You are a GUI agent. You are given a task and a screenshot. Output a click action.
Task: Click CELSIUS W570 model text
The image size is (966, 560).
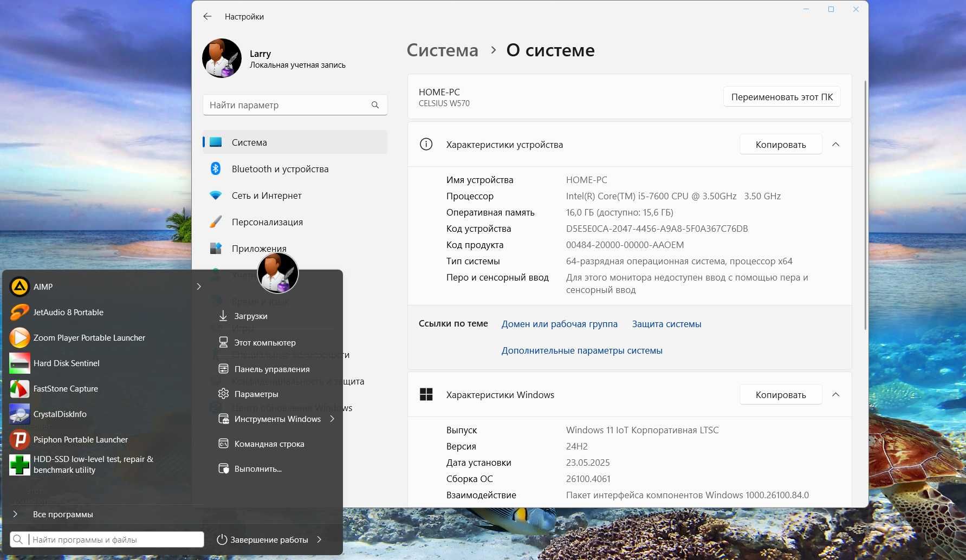[x=444, y=103]
